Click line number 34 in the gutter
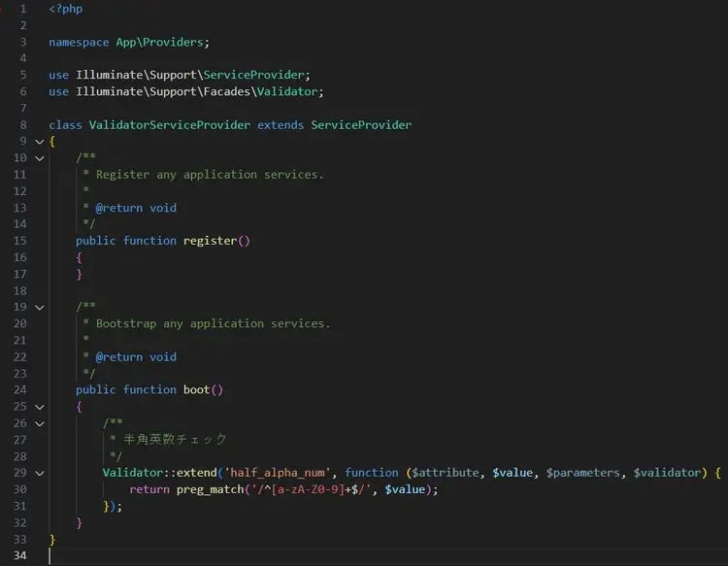The width and height of the screenshot is (728, 566). (20, 555)
